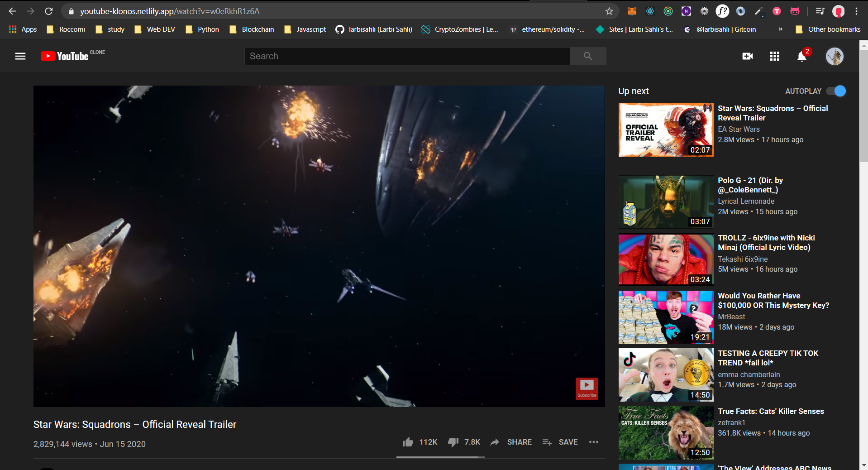Show hidden bookmarks with the chevron
868x470 pixels.
click(780, 29)
